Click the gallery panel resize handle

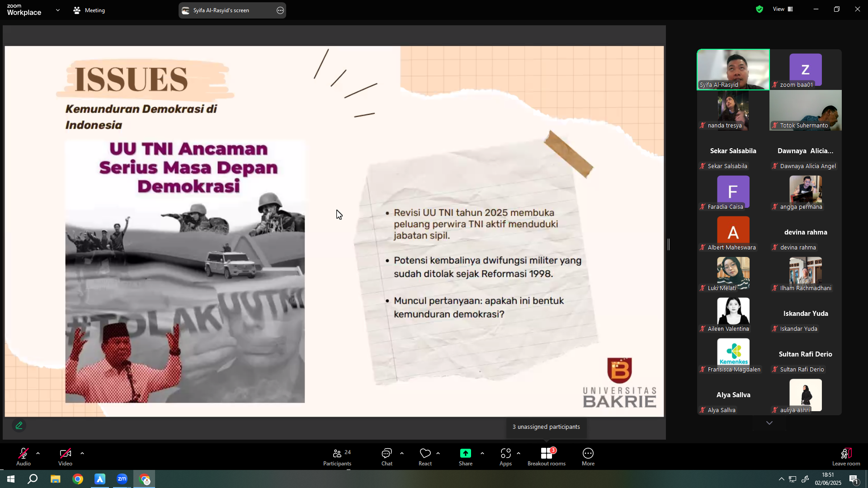(x=669, y=244)
